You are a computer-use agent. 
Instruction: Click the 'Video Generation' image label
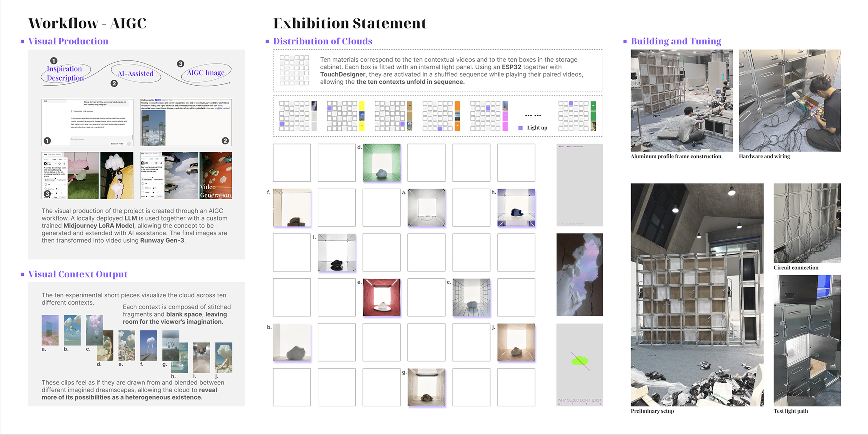pos(215,191)
